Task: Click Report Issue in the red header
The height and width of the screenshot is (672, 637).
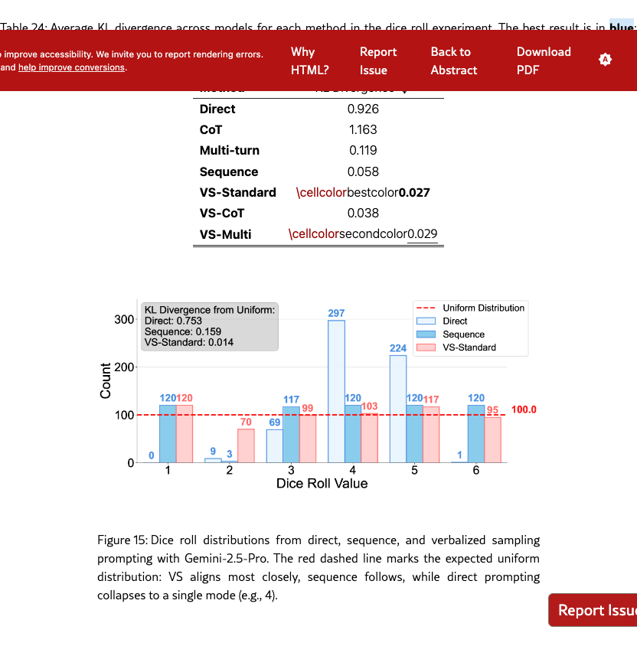Action: point(378,60)
